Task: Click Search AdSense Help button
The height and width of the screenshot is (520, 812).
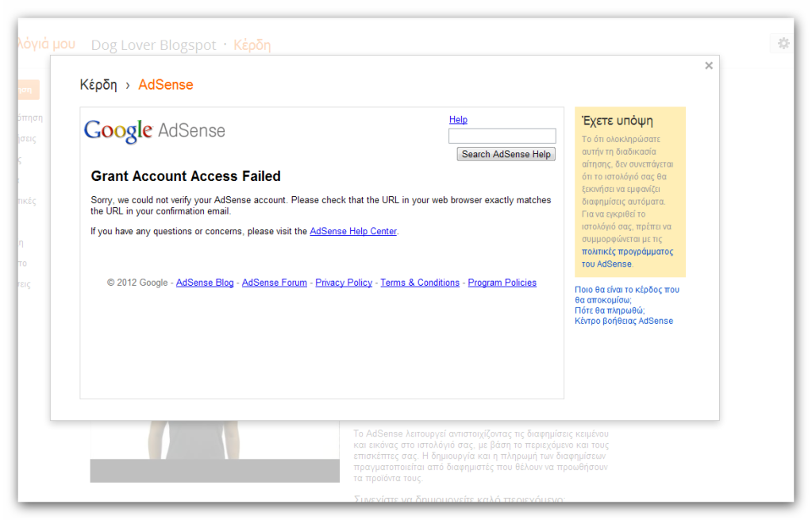Action: (506, 154)
